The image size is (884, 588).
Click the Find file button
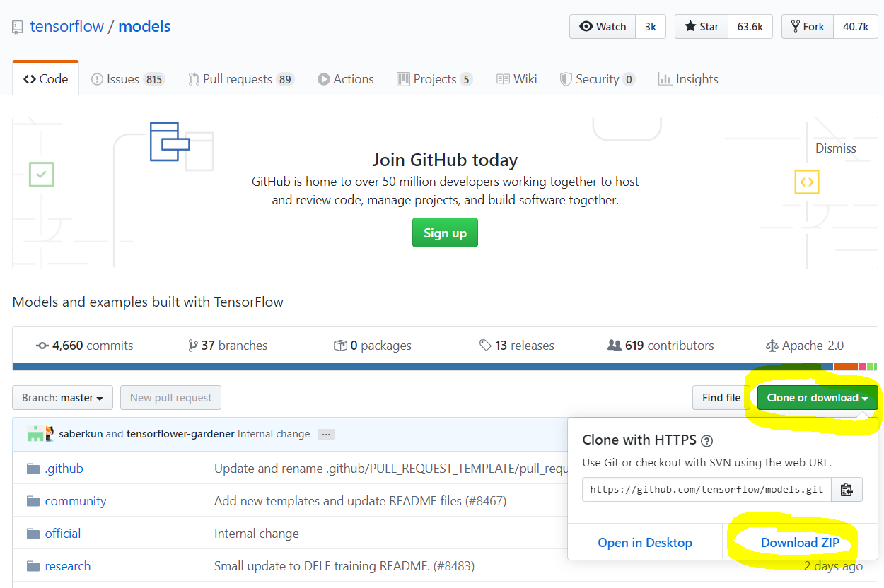(721, 398)
